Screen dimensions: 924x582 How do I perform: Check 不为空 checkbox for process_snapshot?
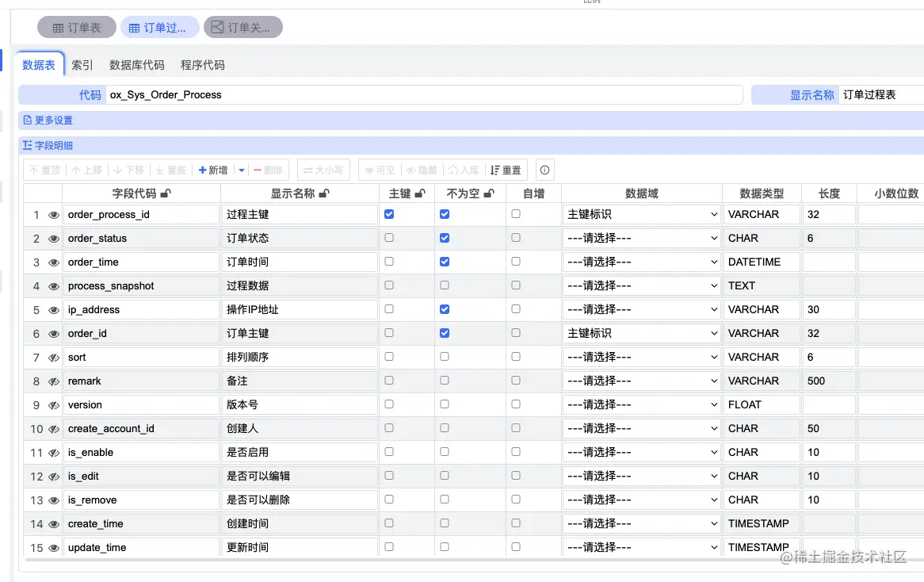pos(445,285)
